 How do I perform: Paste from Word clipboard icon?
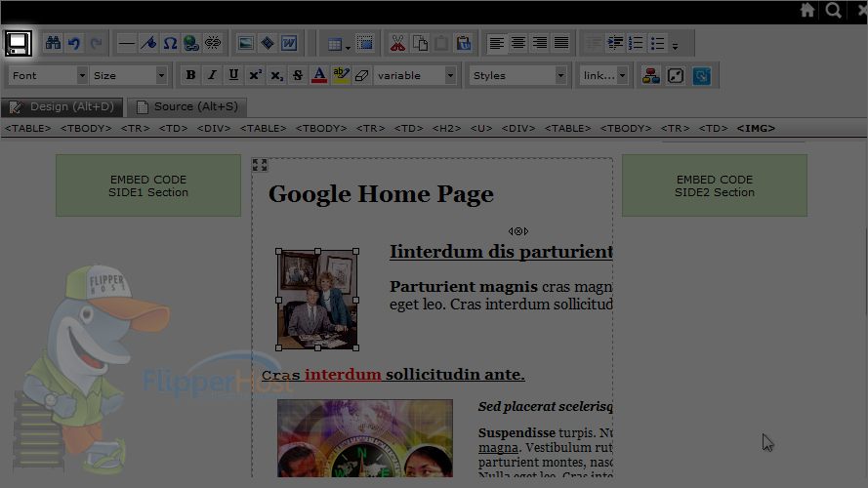[464, 43]
